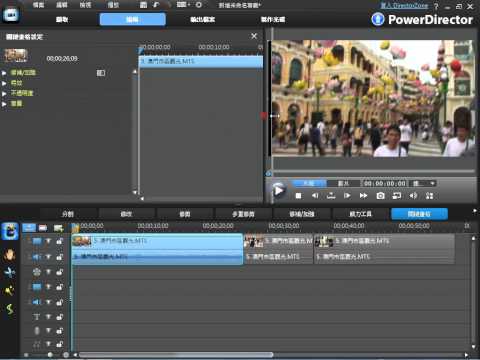Switch to the Produce module tab
The height and width of the screenshot is (360, 480).
(202, 19)
